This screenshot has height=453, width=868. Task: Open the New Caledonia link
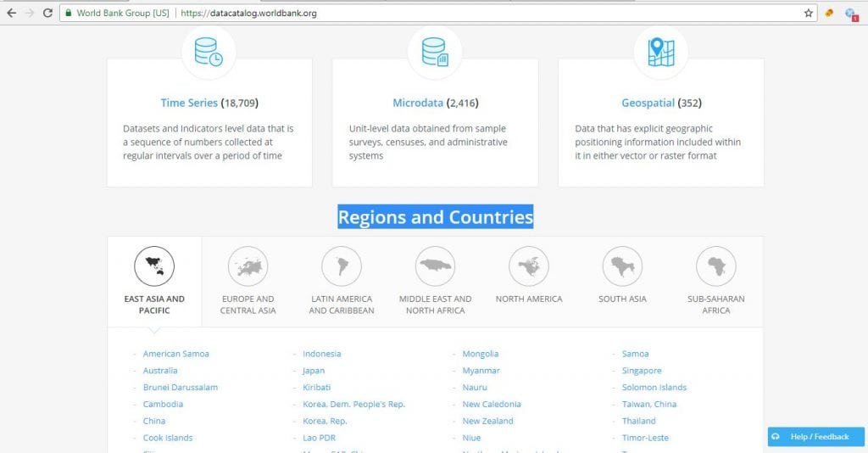pos(492,405)
